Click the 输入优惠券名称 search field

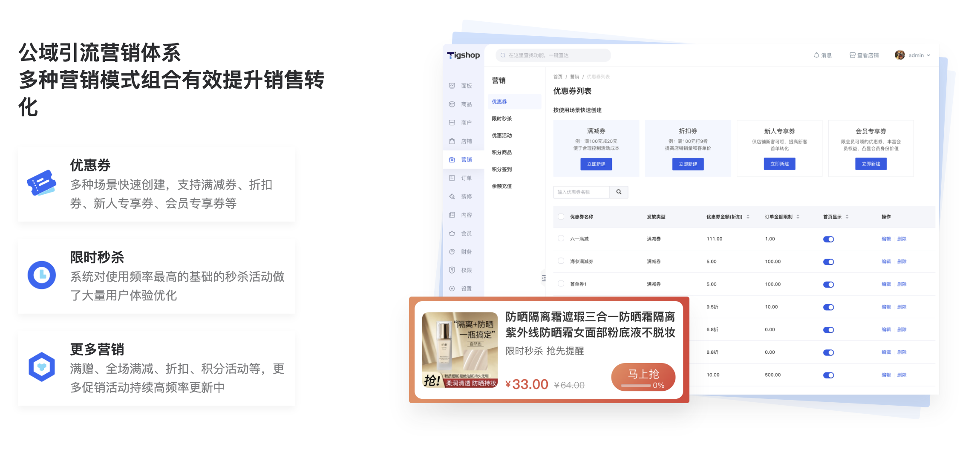[x=581, y=192]
